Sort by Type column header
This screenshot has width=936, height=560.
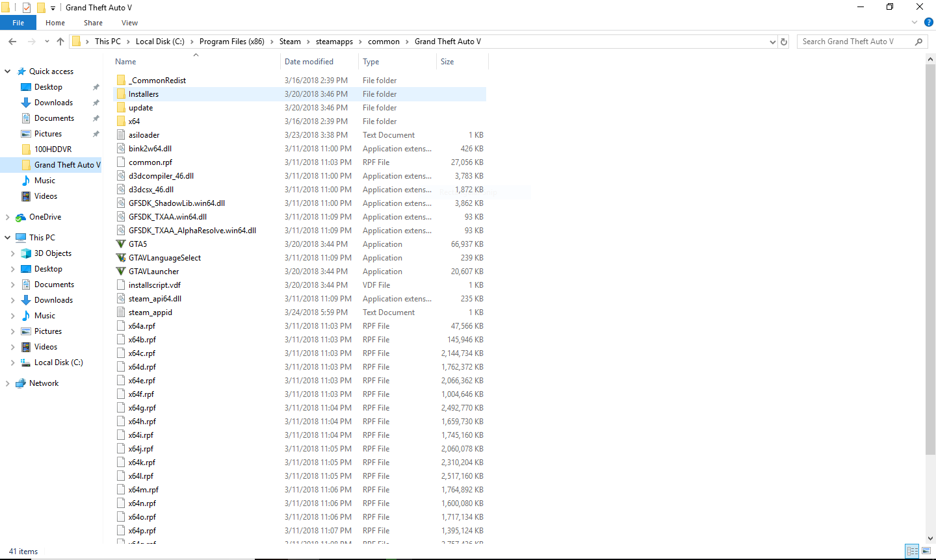pos(397,62)
